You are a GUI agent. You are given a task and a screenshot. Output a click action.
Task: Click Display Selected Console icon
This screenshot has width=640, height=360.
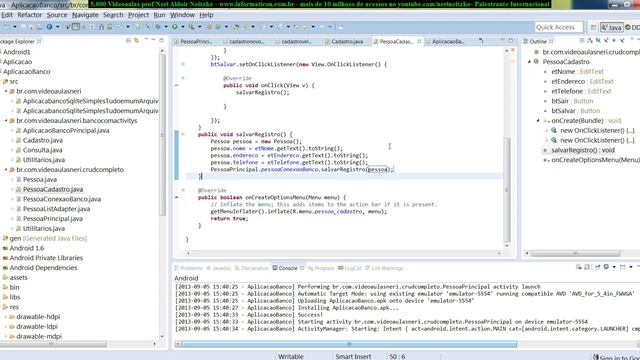click(606, 267)
